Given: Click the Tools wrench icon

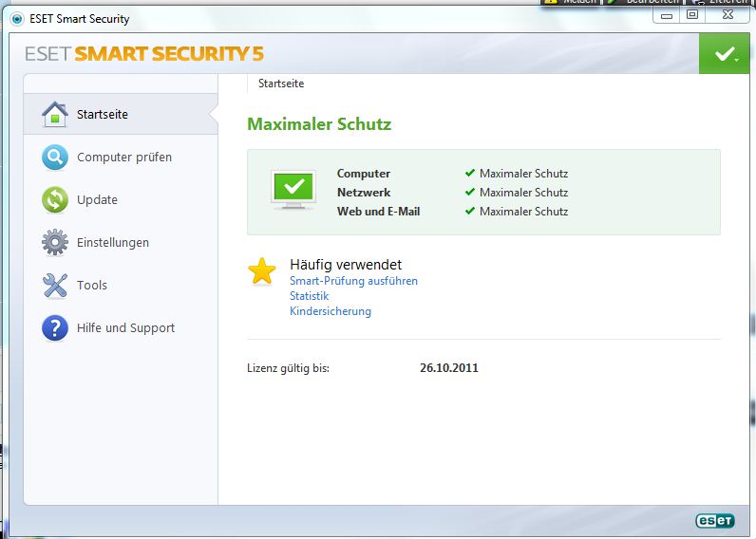Looking at the screenshot, I should pos(55,286).
